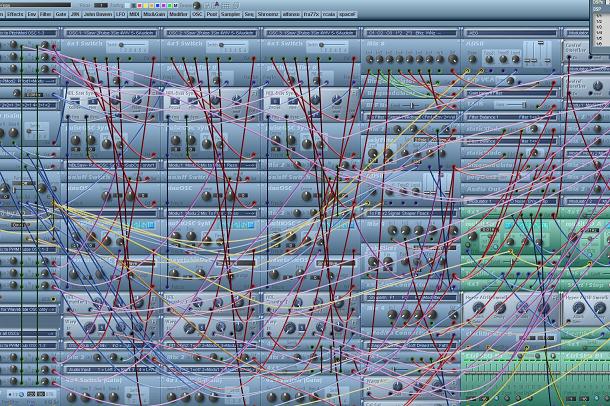Viewport: 610px width, 406px height.
Task: Click the dark display field at top-left
Action: tap(35, 5)
